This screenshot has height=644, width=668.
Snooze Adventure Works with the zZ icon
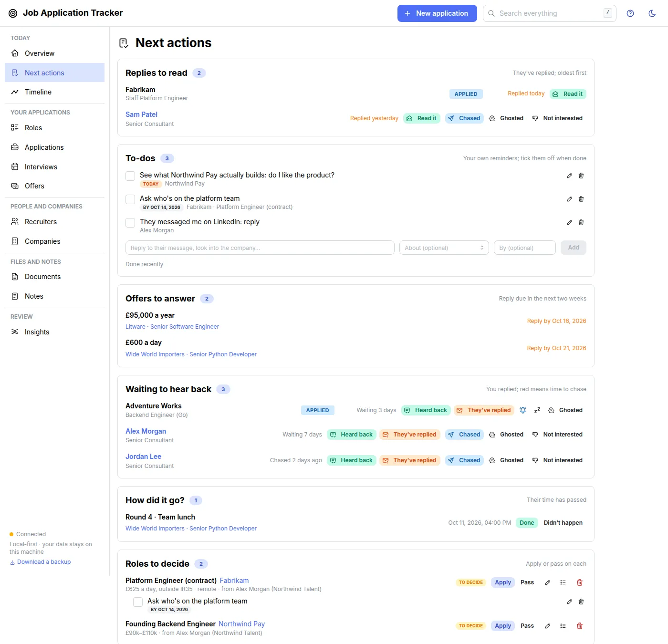(x=537, y=410)
